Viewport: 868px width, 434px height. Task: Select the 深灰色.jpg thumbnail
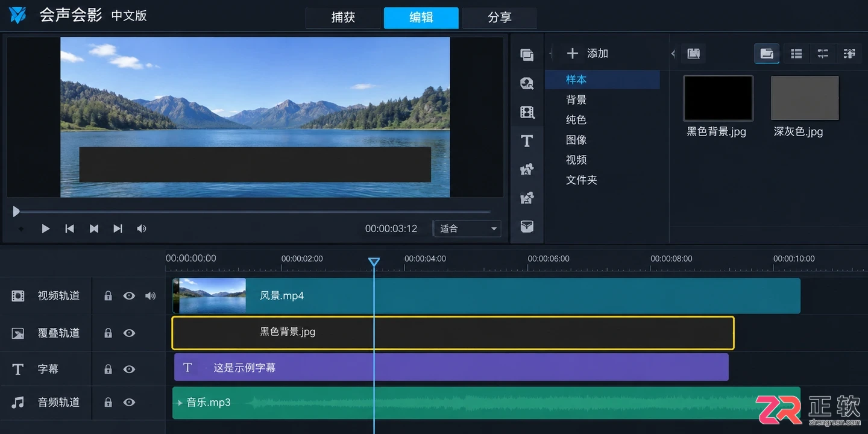805,98
